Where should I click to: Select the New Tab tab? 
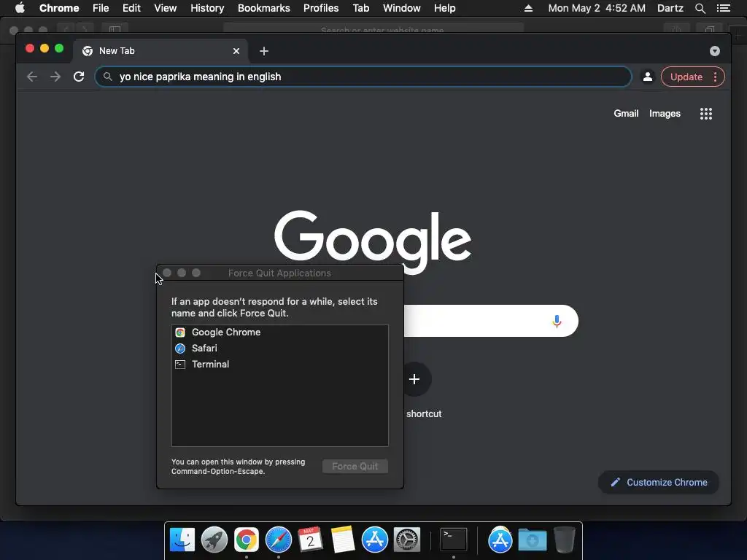(160, 51)
